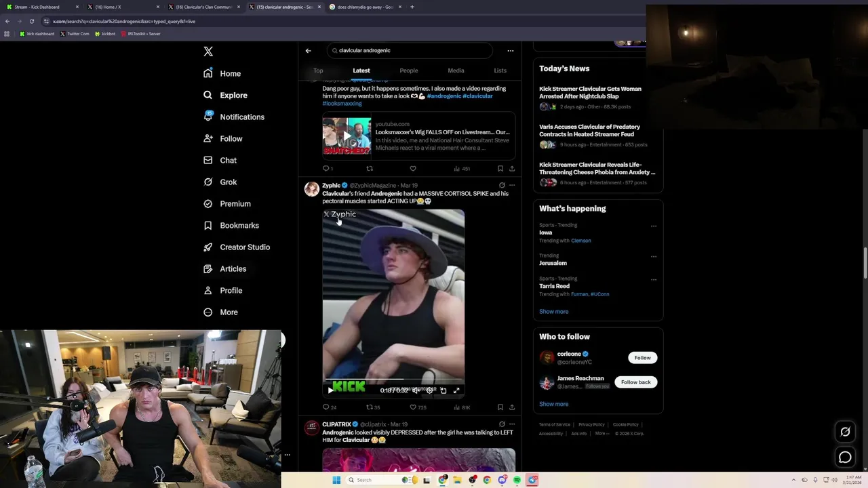Open Grok in the sidebar
Screen dimensions: 868x488
220,182
